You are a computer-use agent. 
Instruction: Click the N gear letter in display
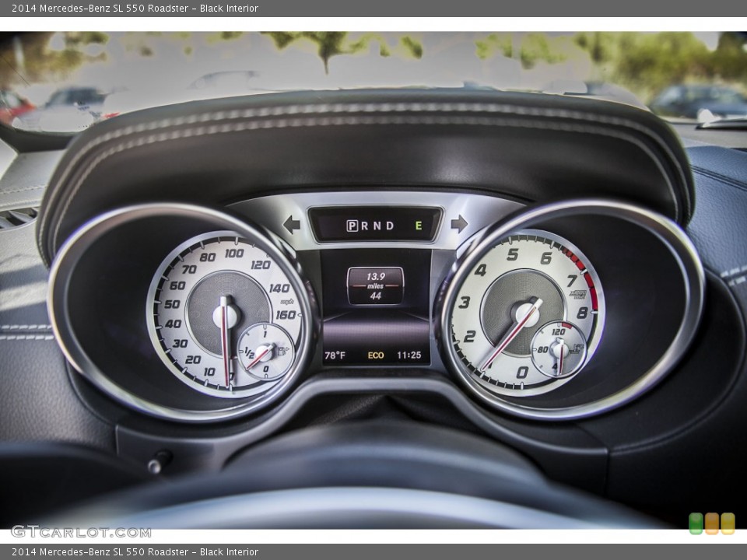point(377,226)
